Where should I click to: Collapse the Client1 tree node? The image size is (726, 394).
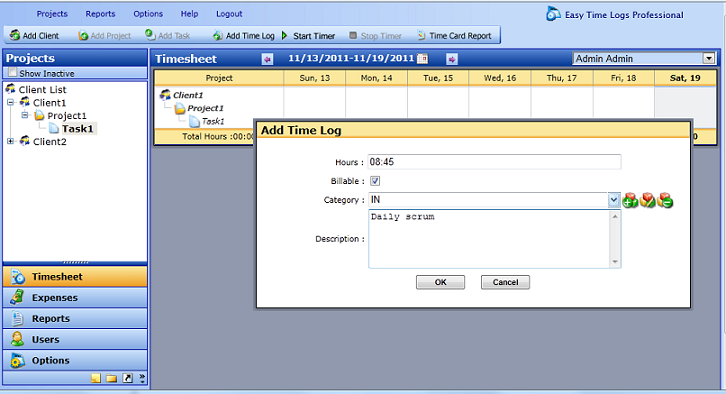click(x=10, y=102)
